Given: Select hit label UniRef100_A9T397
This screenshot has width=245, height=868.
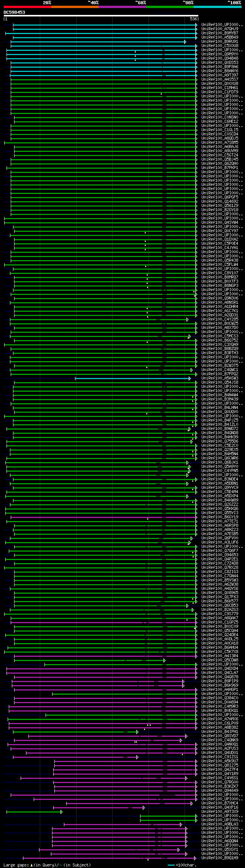Looking at the screenshot, I should click(220, 75).
